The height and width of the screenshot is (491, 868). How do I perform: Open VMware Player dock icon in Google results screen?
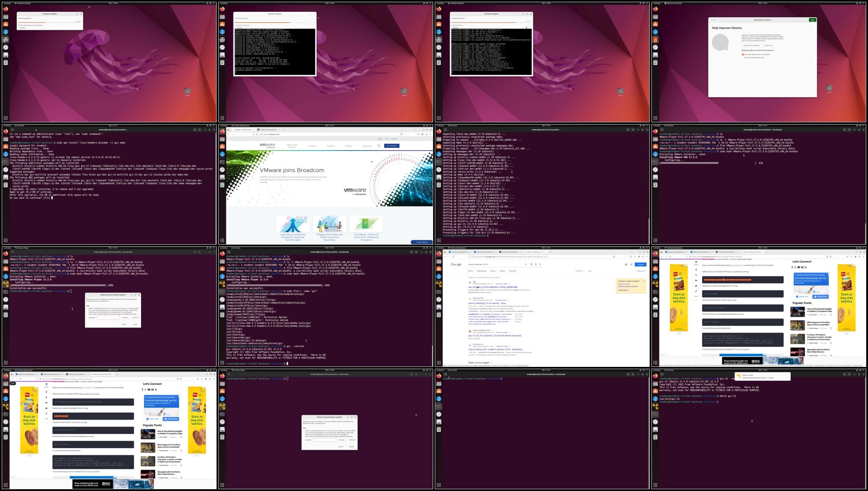tap(439, 284)
